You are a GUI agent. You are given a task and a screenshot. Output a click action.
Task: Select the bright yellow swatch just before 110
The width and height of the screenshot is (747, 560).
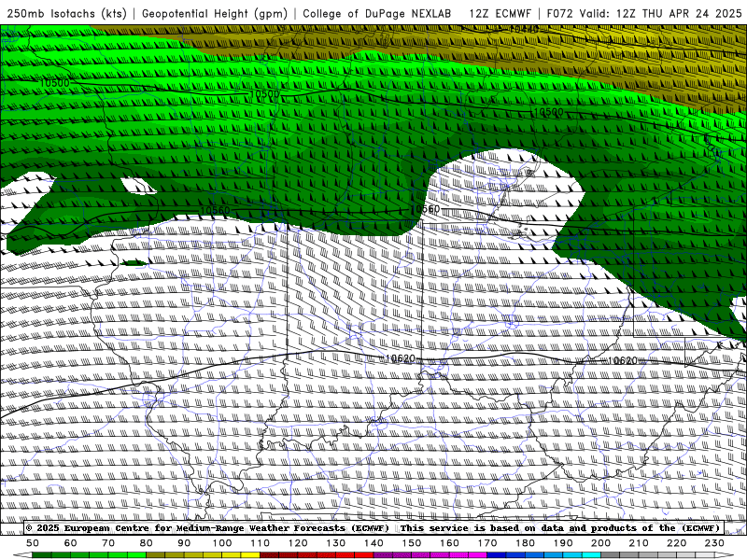pyautogui.click(x=250, y=555)
